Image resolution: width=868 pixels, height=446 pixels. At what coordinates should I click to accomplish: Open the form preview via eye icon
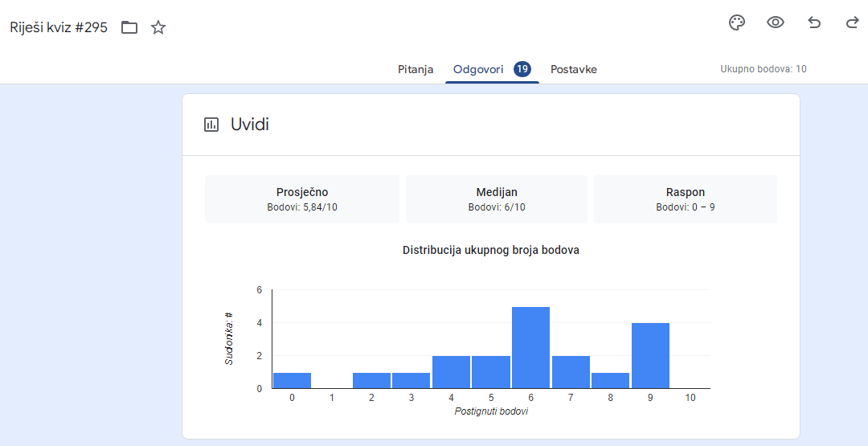click(x=776, y=23)
